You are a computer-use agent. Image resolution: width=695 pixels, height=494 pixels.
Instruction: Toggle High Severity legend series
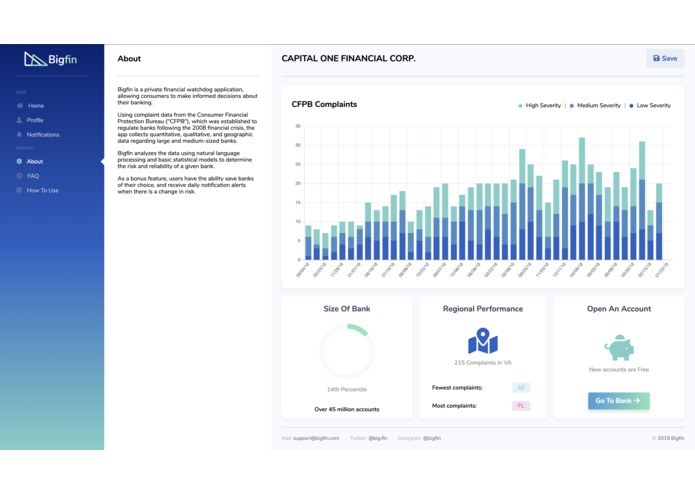point(539,105)
